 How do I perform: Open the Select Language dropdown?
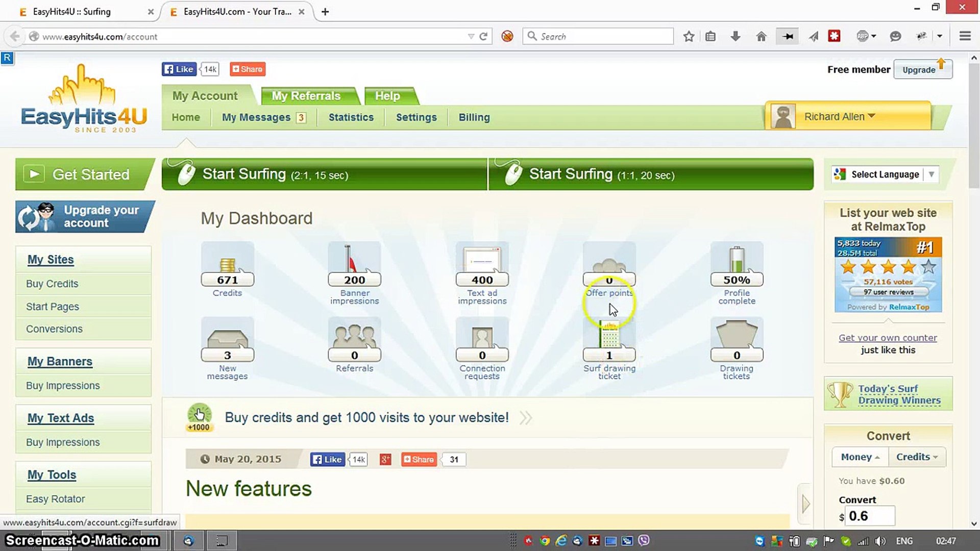[x=885, y=174]
